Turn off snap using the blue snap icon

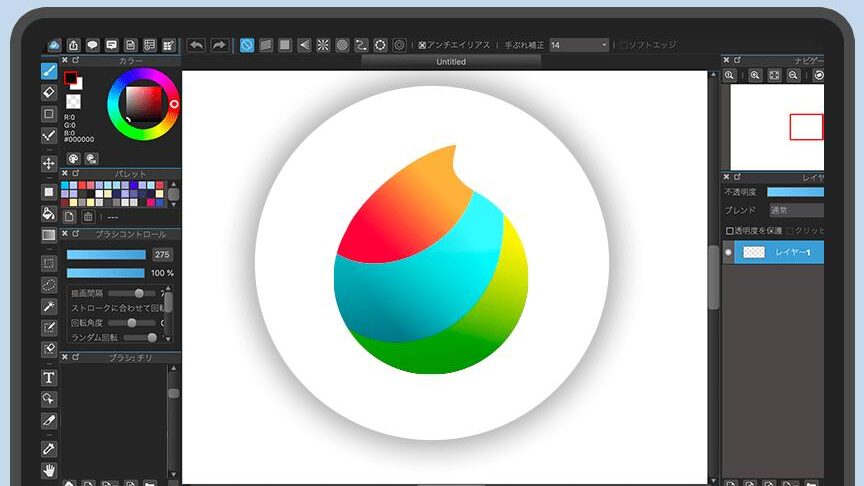click(x=247, y=45)
